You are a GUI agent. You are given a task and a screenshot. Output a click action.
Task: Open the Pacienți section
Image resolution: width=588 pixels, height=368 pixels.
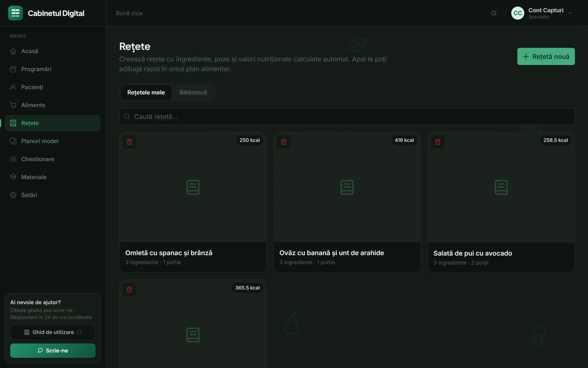click(53, 87)
